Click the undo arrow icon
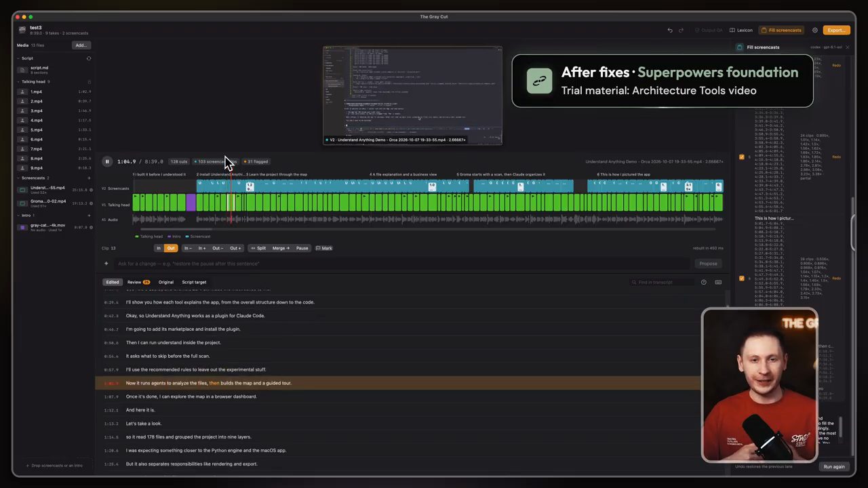The width and height of the screenshot is (868, 488). (670, 30)
